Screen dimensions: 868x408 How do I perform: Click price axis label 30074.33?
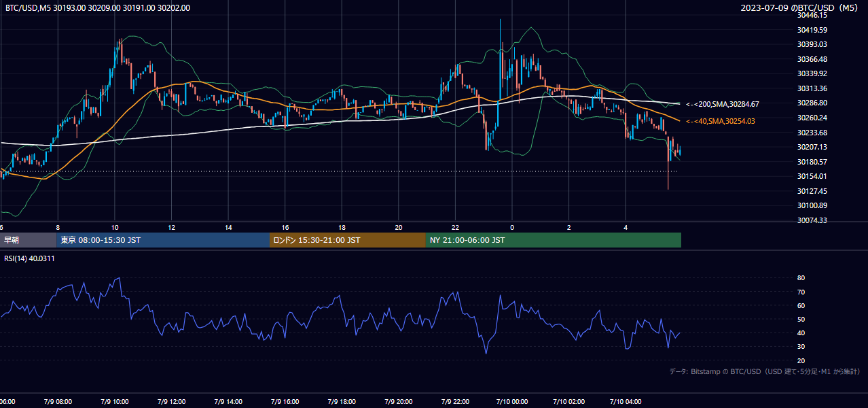pyautogui.click(x=812, y=220)
